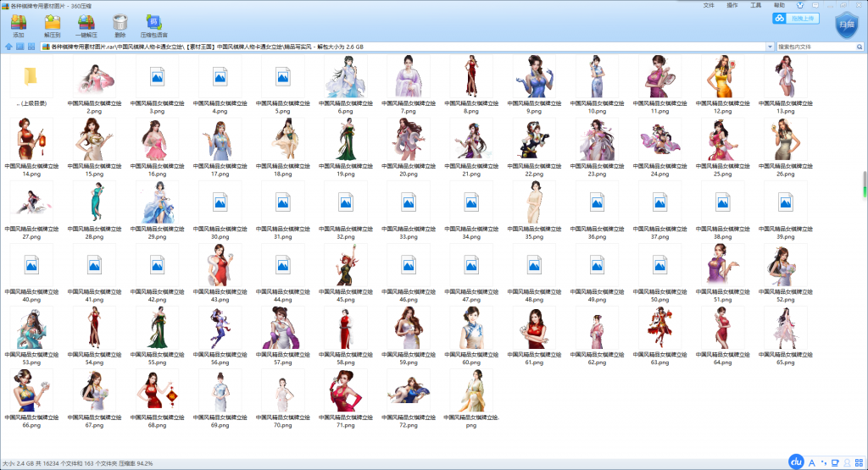This screenshot has height=470, width=868.
Task: Select placeholder file icon 5.png
Action: [x=283, y=77]
